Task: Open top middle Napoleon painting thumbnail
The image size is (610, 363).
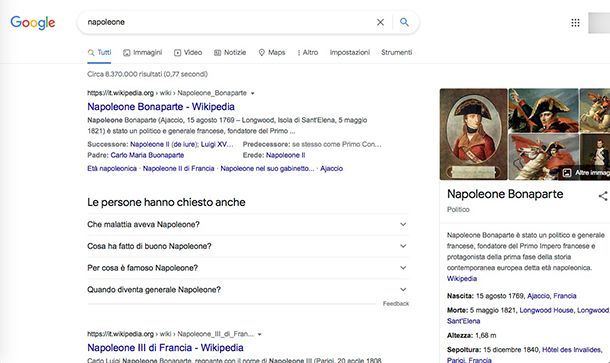Action: tap(543, 110)
